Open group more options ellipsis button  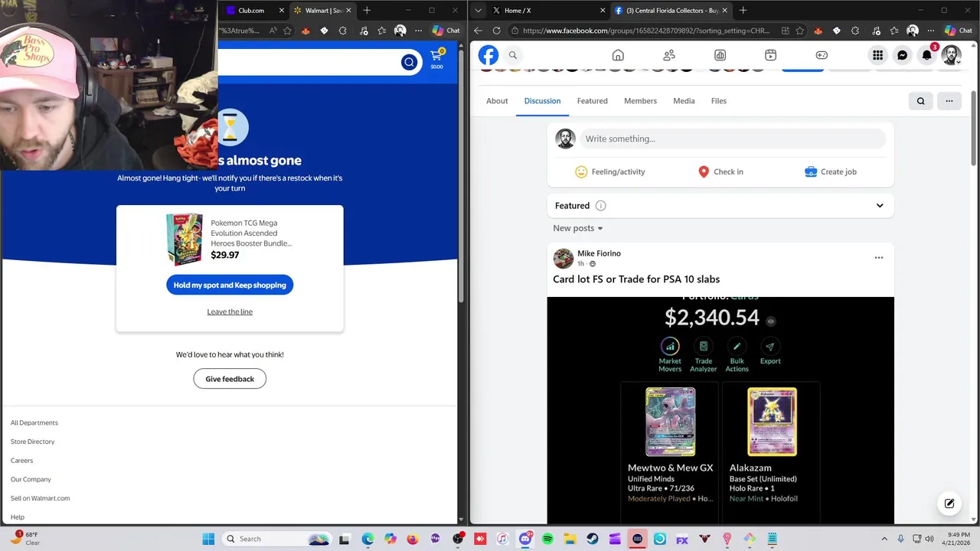pyautogui.click(x=949, y=101)
